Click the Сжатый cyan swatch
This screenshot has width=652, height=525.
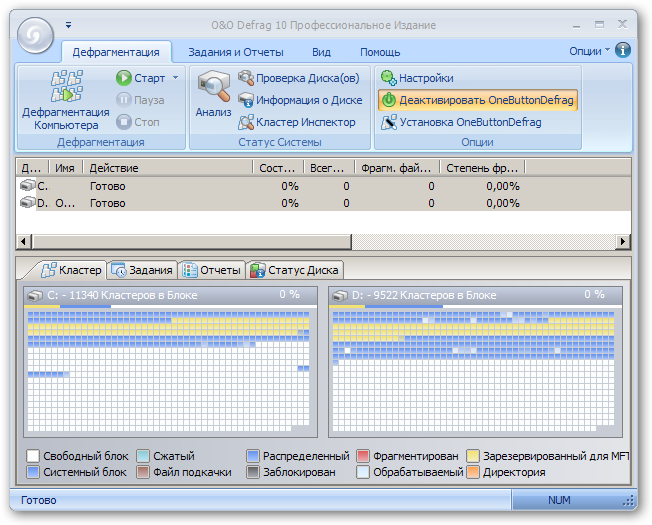[143, 456]
